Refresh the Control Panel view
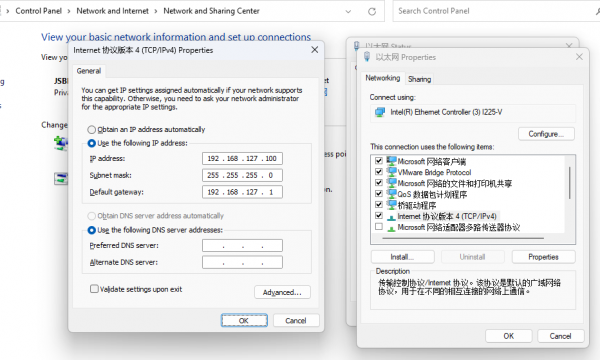 click(372, 11)
